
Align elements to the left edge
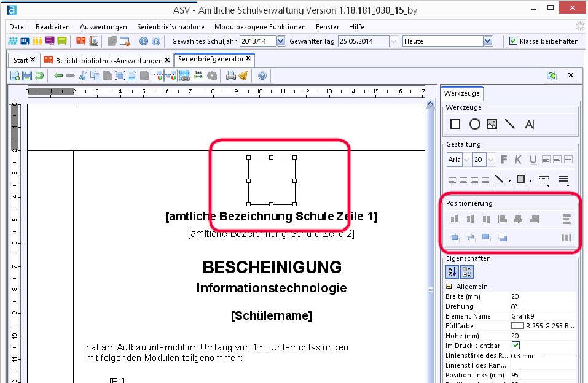coord(503,219)
